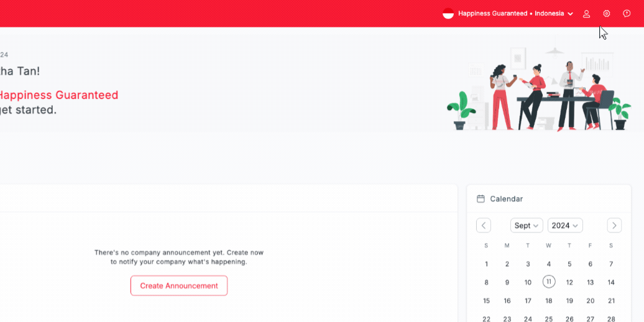Go to next month in calendar
644x322 pixels.
(614, 226)
